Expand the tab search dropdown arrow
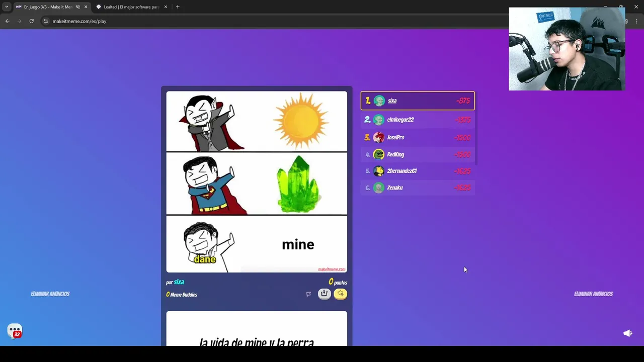Screen dimensions: 644x362 (7, 7)
